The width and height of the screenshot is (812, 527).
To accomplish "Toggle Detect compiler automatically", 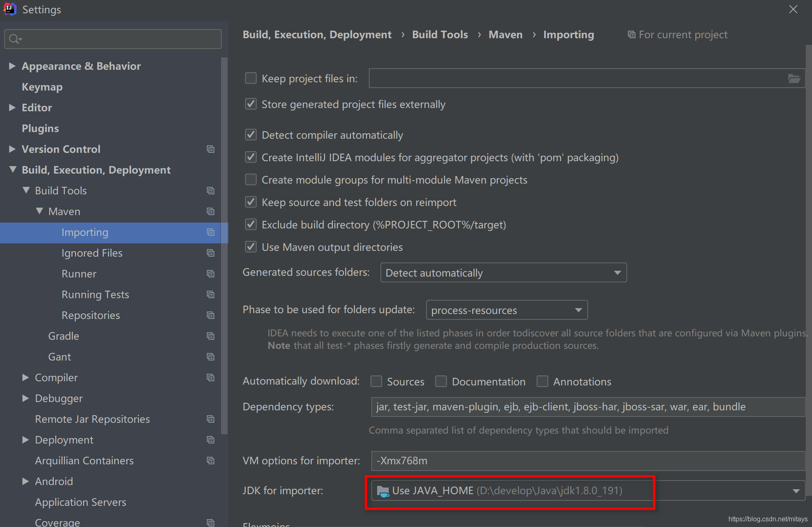I will click(x=251, y=135).
